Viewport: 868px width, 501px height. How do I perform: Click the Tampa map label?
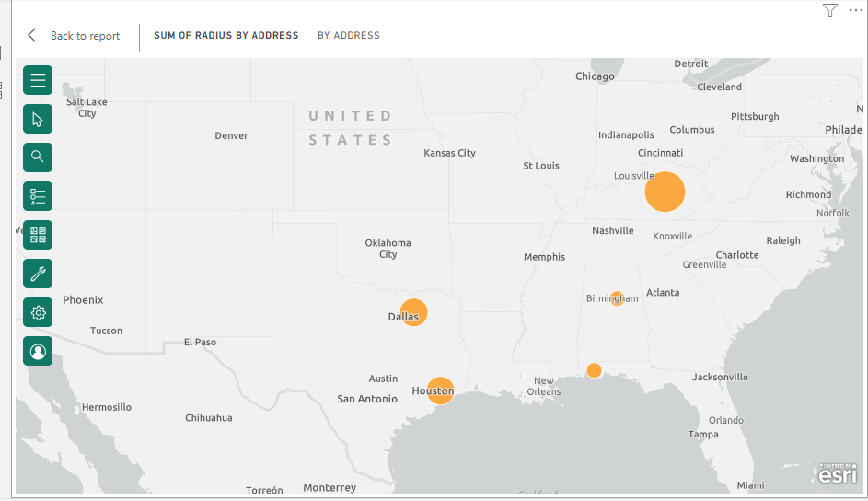click(x=703, y=435)
